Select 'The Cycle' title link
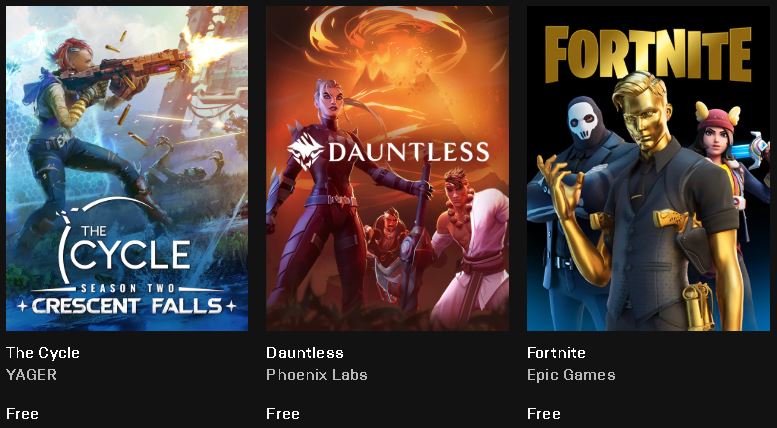Screen dimensions: 777x428 [43, 353]
